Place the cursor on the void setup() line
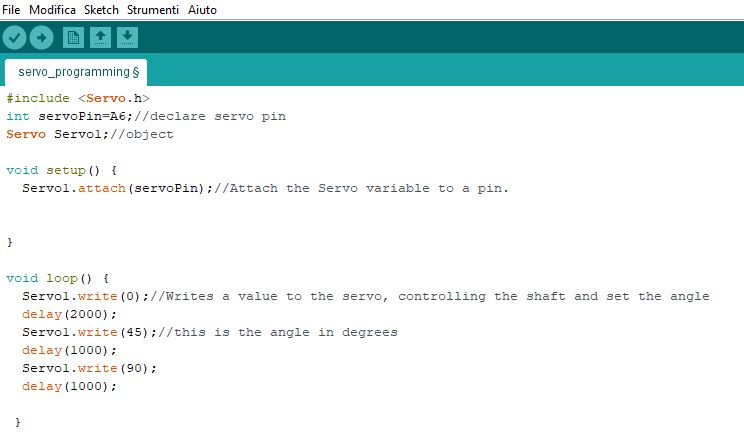744x442 pixels. click(61, 170)
